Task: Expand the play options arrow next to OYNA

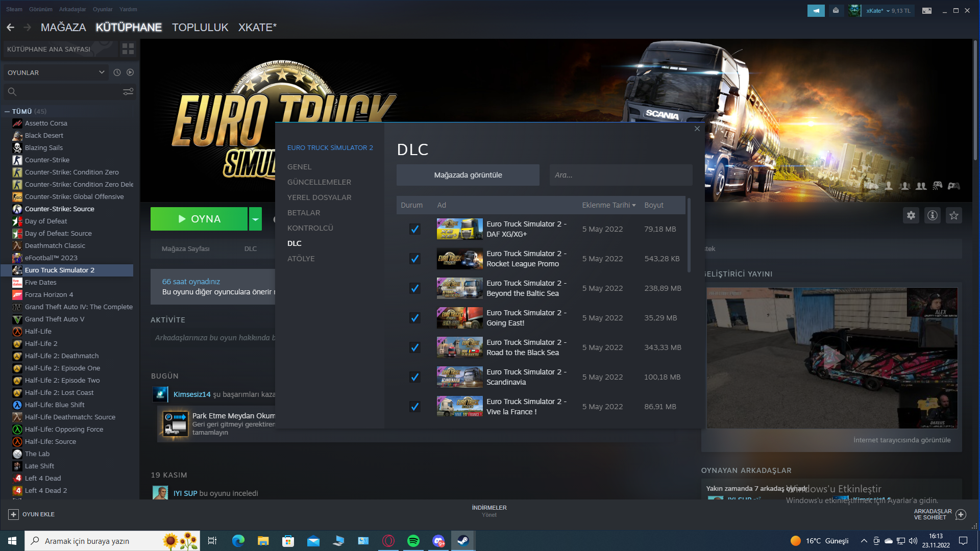Action: (x=255, y=219)
